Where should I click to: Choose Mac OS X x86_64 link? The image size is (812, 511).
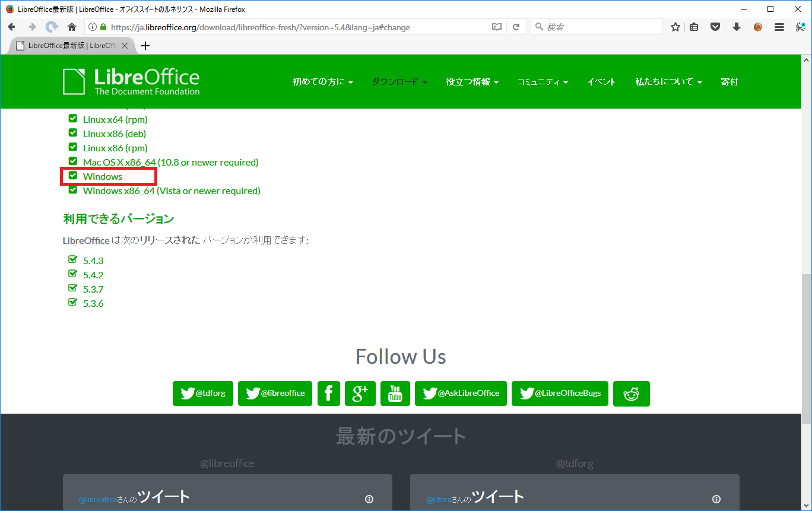click(171, 162)
